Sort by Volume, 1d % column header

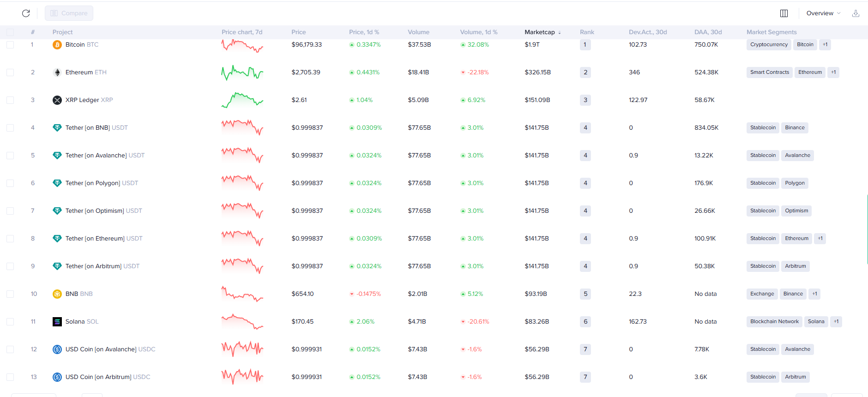pos(479,32)
